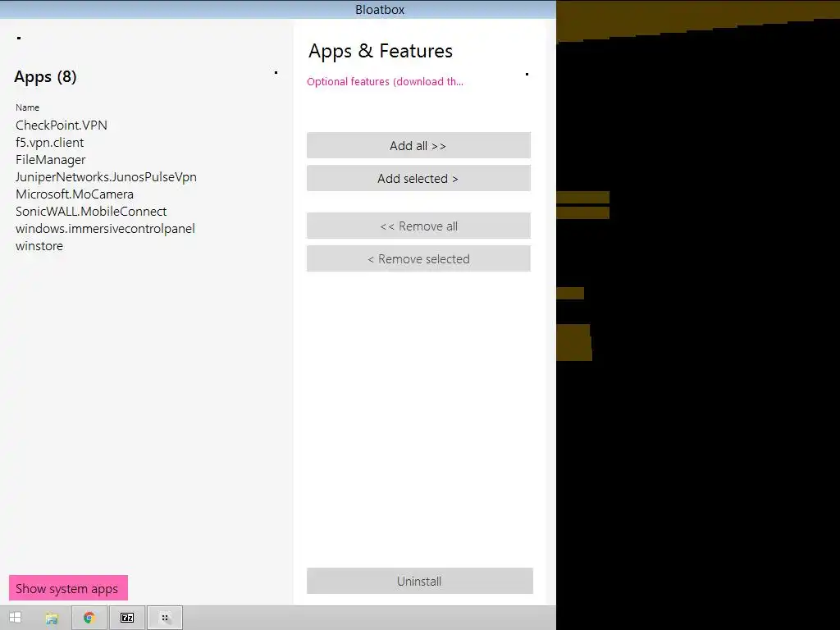Select JuniperNetworks.JunosPulseVpn app
This screenshot has height=630, width=840.
(x=106, y=177)
